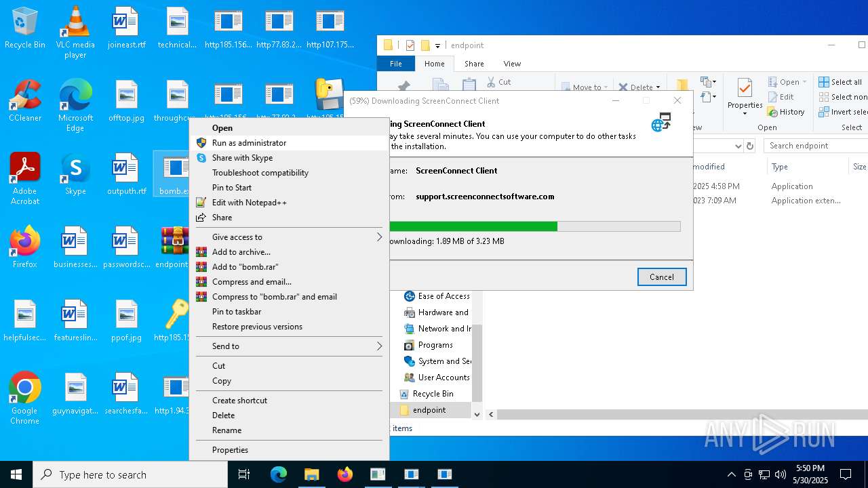
Task: Open Windows Start menu
Action: click(16, 474)
